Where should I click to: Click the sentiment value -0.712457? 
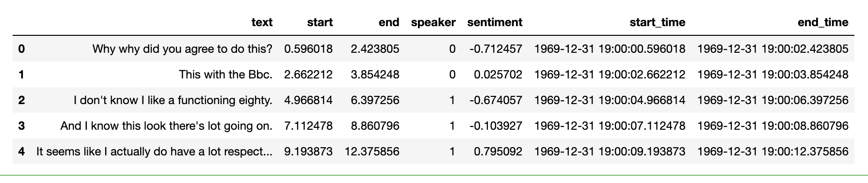pyautogui.click(x=496, y=48)
